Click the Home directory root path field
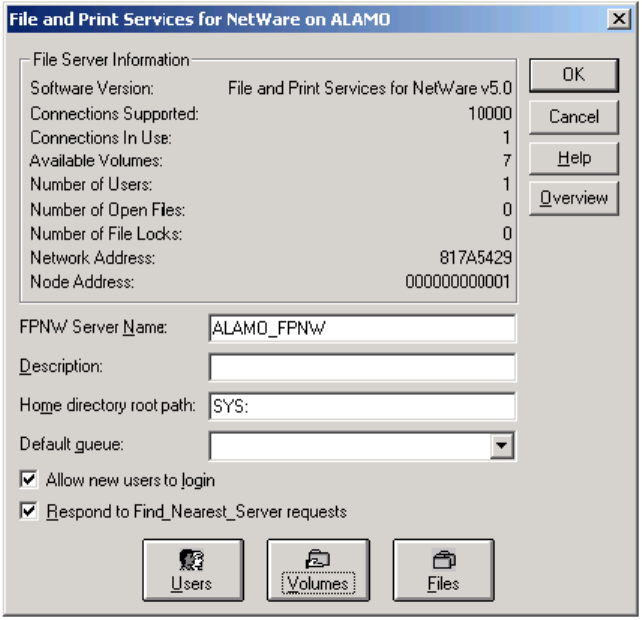 click(362, 406)
